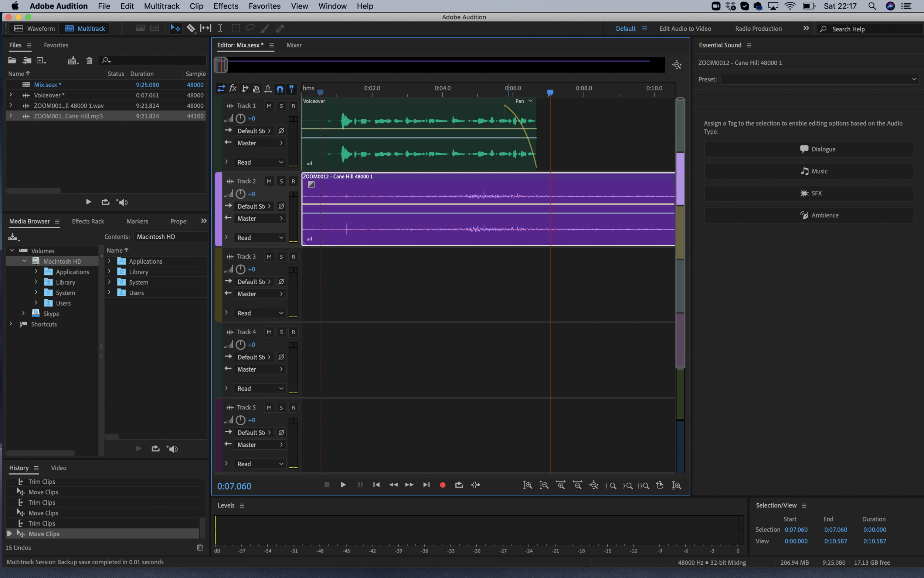Viewport: 924px width, 578px height.
Task: Solo Track 1
Action: (x=281, y=106)
